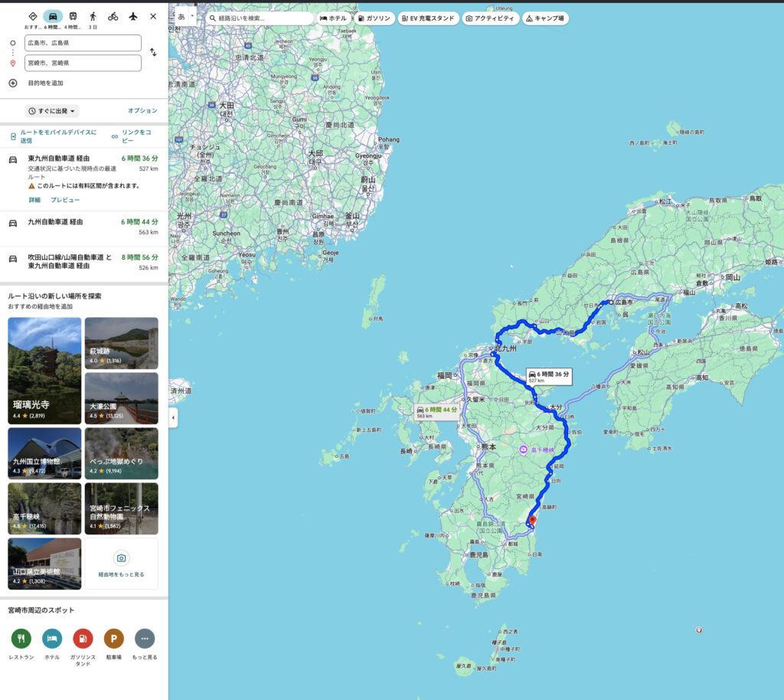The height and width of the screenshot is (700, 784).
Task: Select the 東九州自動車道 経由 route
Action: [84, 179]
